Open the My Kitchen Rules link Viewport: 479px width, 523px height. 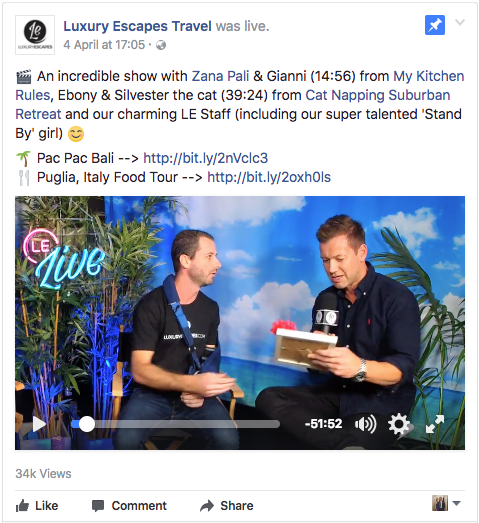click(x=240, y=86)
